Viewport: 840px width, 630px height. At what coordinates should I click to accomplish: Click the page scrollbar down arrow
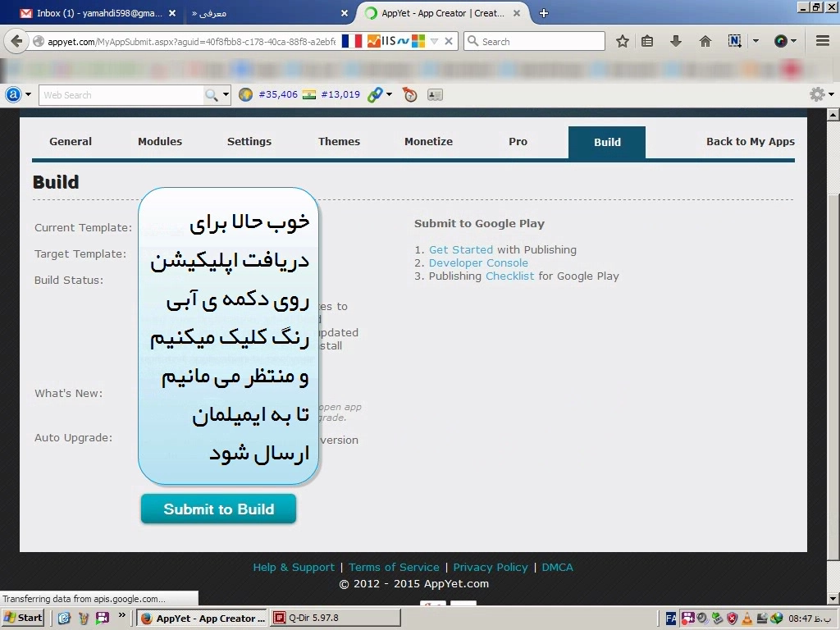tap(833, 598)
